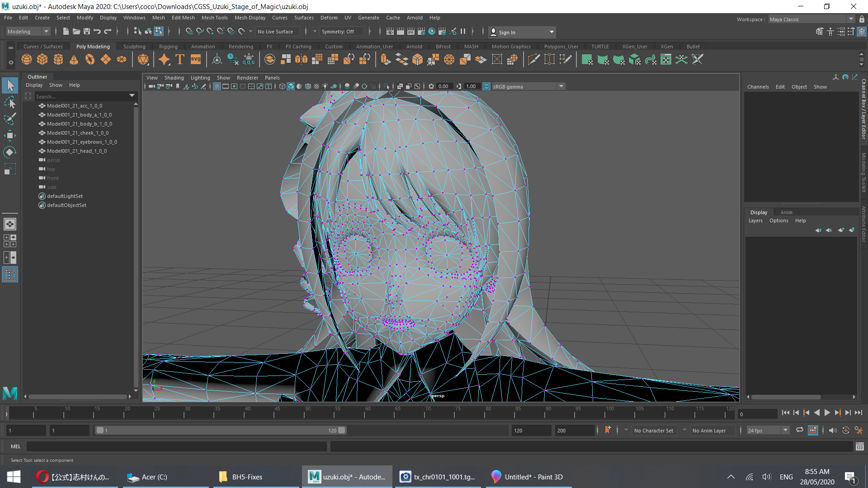Play animation forwards

pyautogui.click(x=827, y=413)
